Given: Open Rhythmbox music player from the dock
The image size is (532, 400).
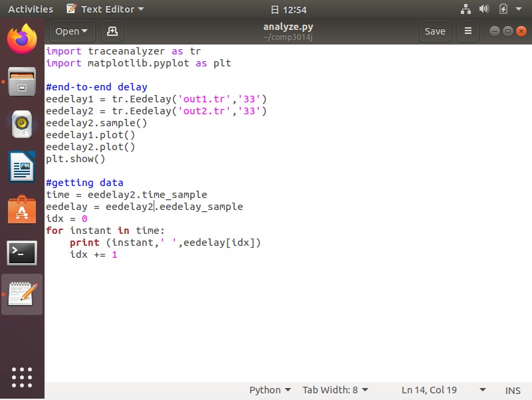Looking at the screenshot, I should click(22, 124).
